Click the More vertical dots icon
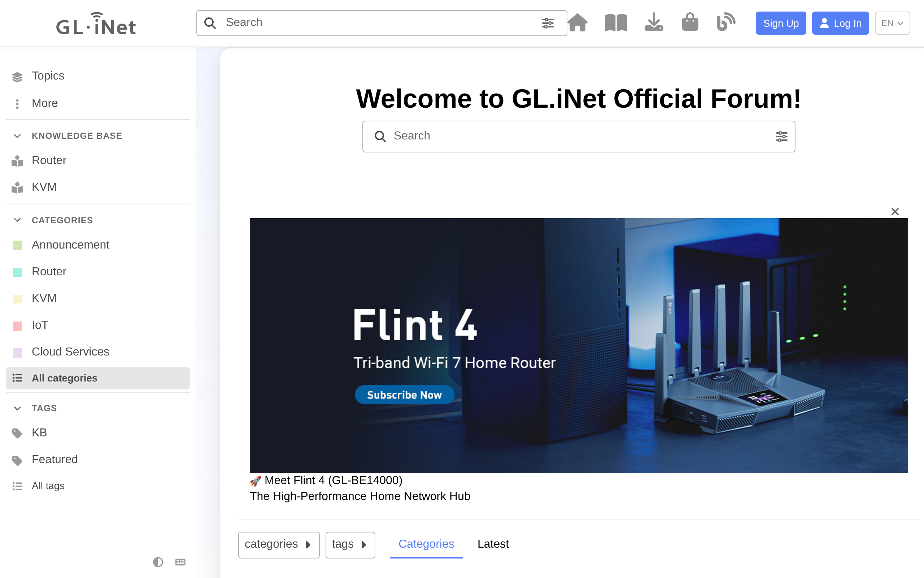 (17, 104)
